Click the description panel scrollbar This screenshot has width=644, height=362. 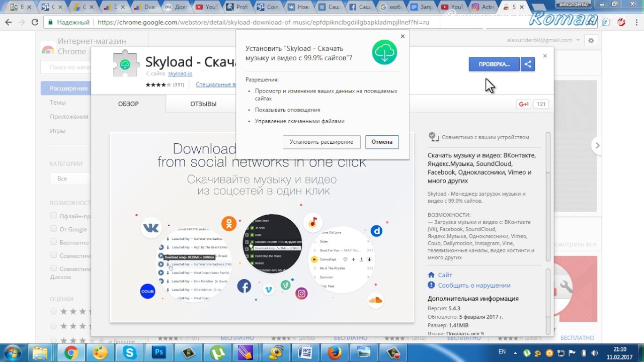tap(548, 196)
